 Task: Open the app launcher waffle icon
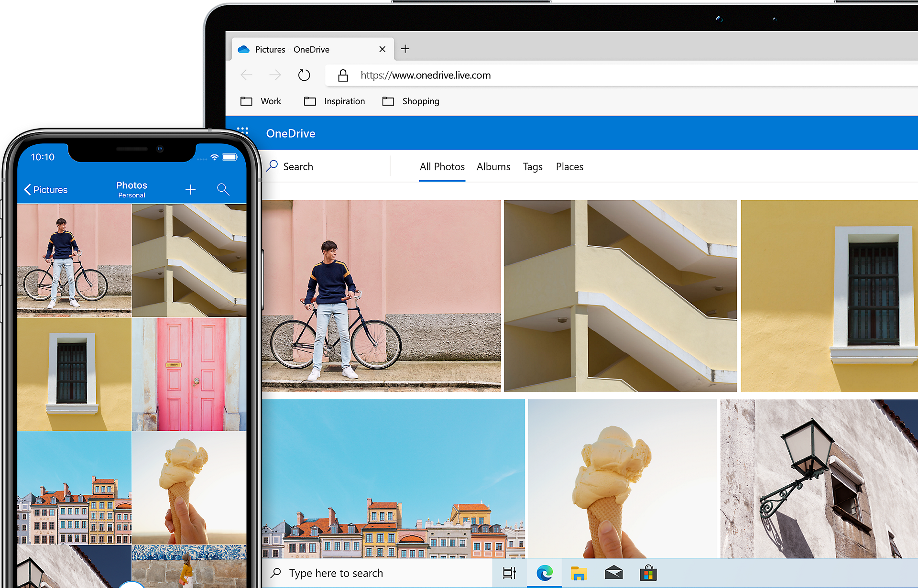coord(243,131)
